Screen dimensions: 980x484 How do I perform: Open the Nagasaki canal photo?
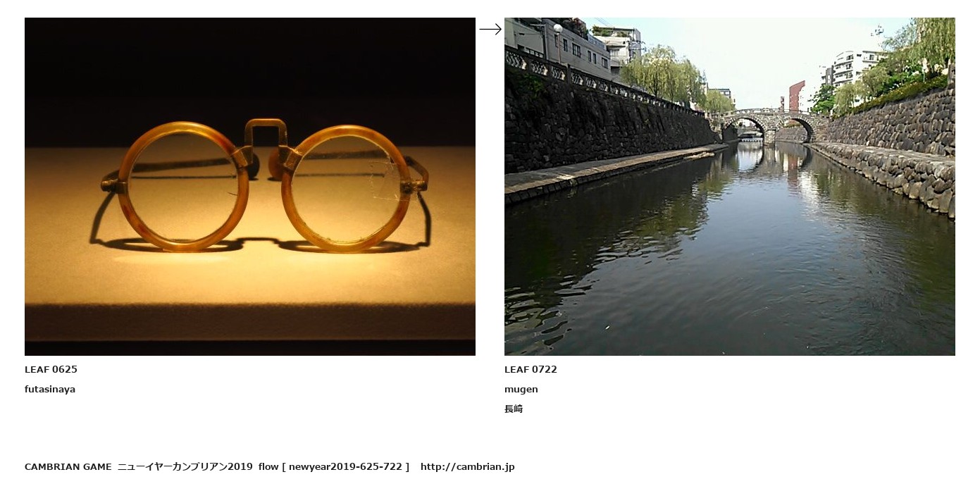[730, 187]
